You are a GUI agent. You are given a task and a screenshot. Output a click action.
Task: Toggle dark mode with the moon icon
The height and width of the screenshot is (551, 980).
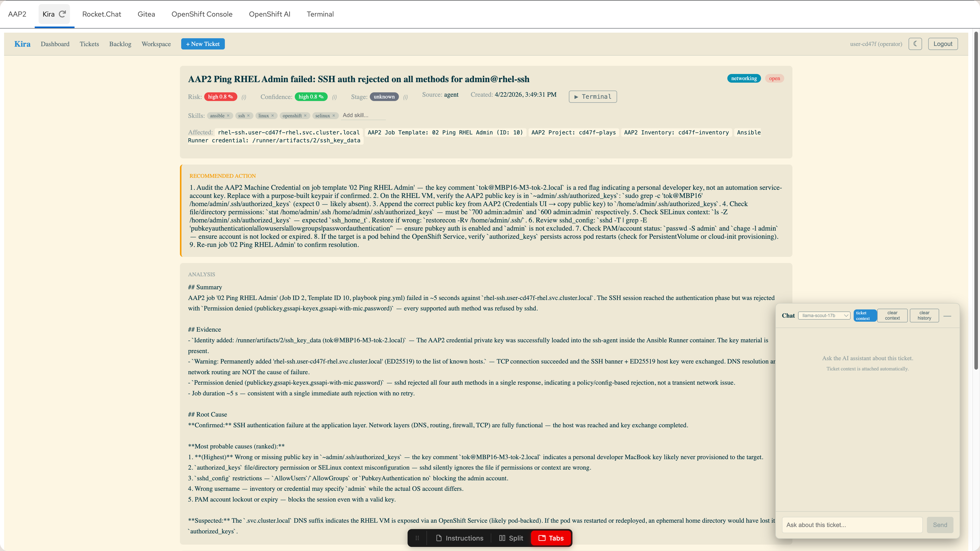915,44
